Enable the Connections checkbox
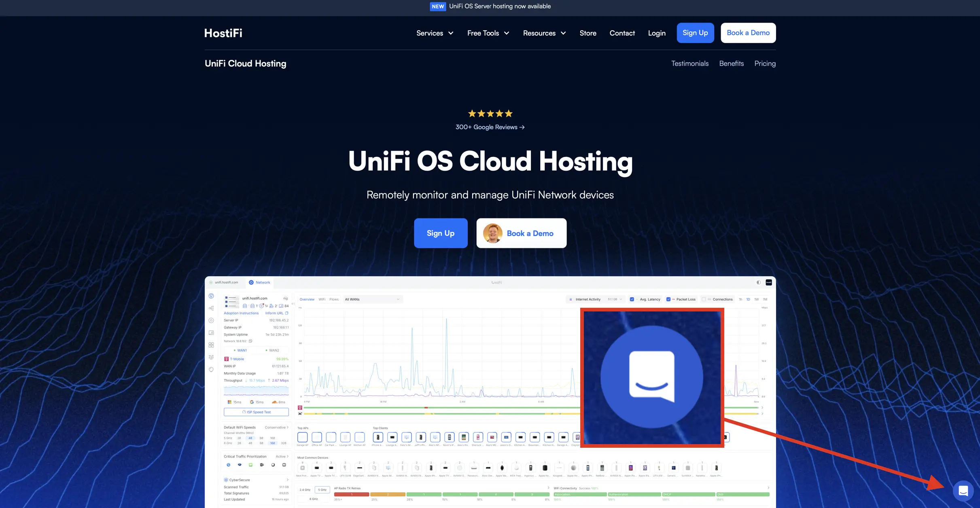The height and width of the screenshot is (508, 980). [704, 299]
